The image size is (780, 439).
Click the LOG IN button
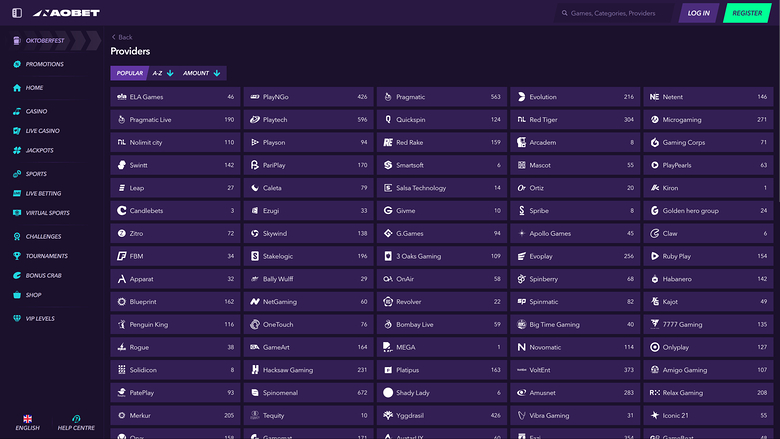(x=698, y=13)
